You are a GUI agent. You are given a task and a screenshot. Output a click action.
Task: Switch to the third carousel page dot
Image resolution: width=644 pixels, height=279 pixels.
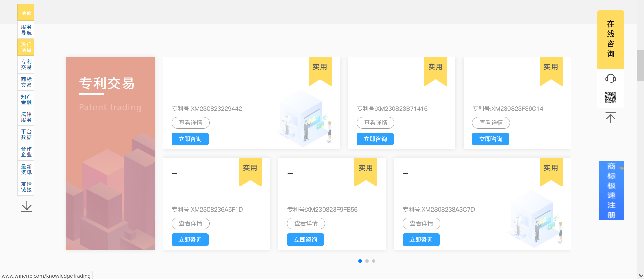(374, 261)
